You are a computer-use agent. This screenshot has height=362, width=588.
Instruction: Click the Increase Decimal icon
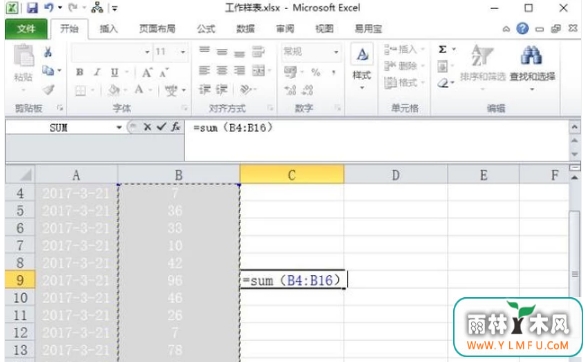(x=290, y=90)
